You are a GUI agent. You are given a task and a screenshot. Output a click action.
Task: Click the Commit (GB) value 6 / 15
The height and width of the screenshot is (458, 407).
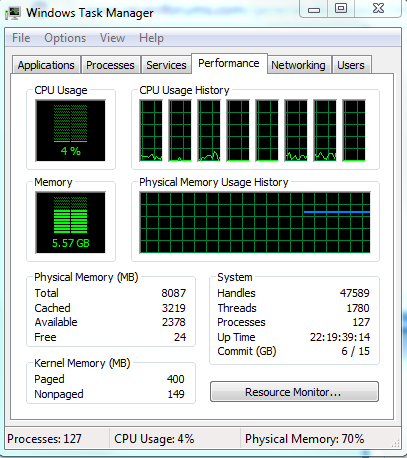click(355, 351)
